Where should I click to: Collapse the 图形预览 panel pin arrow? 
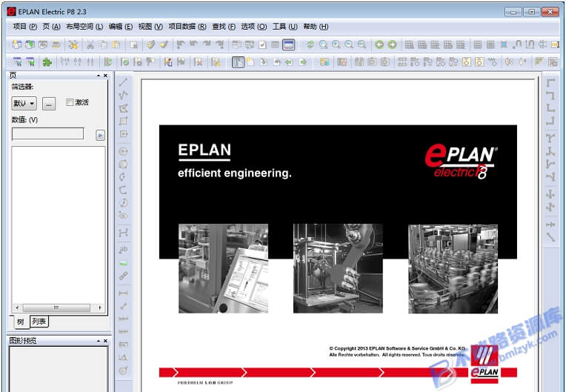coord(99,341)
